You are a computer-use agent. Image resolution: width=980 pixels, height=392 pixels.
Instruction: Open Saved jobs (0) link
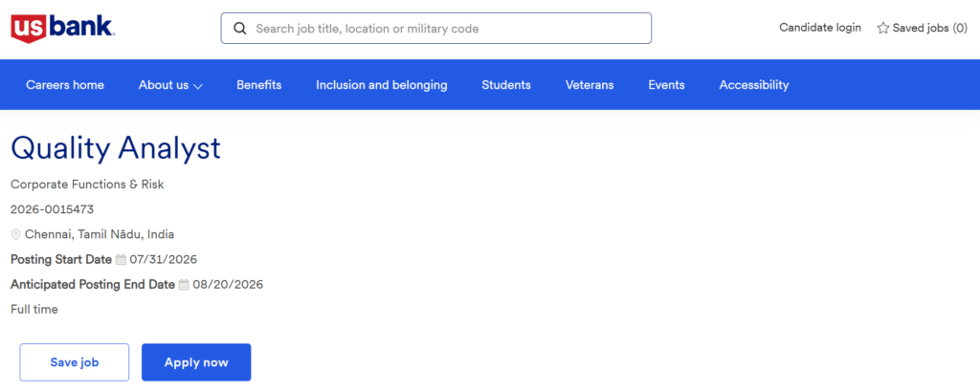click(922, 28)
